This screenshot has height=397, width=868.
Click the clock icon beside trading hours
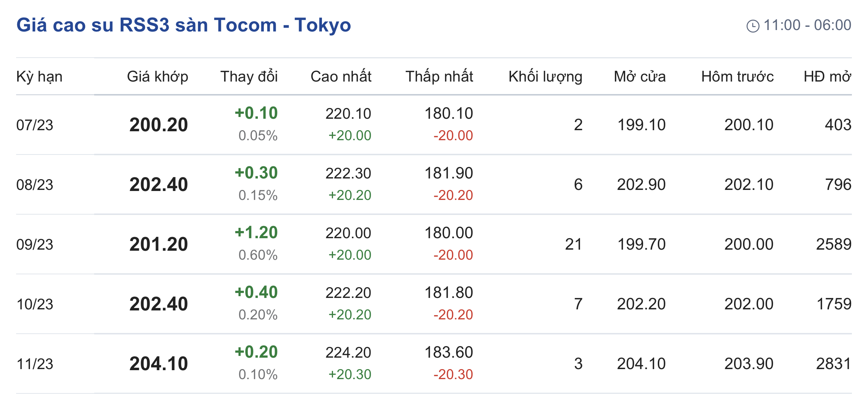tap(753, 26)
